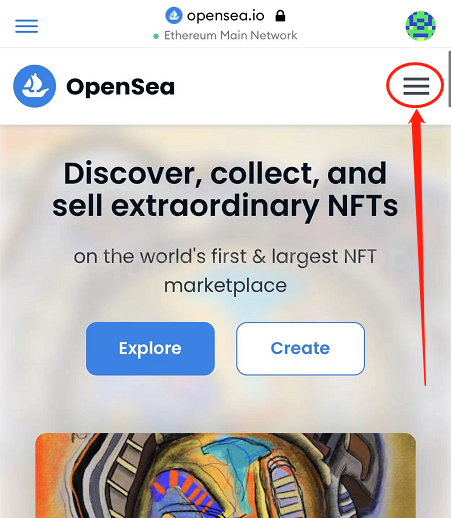Click the pixelated wallet account avatar
Screen dimensions: 451x518
point(420,26)
